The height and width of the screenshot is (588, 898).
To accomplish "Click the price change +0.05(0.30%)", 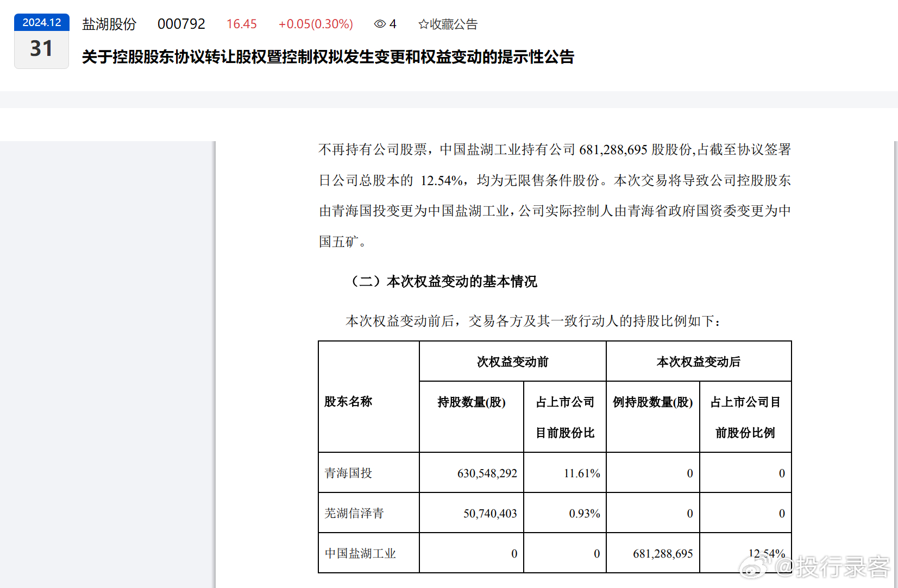I will click(316, 24).
